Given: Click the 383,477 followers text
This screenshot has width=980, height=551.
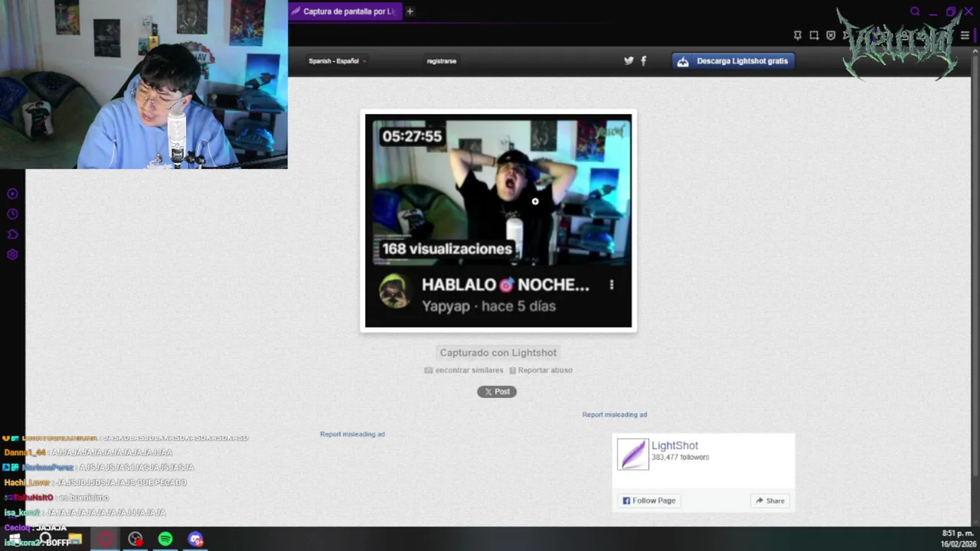Looking at the screenshot, I should coord(680,458).
